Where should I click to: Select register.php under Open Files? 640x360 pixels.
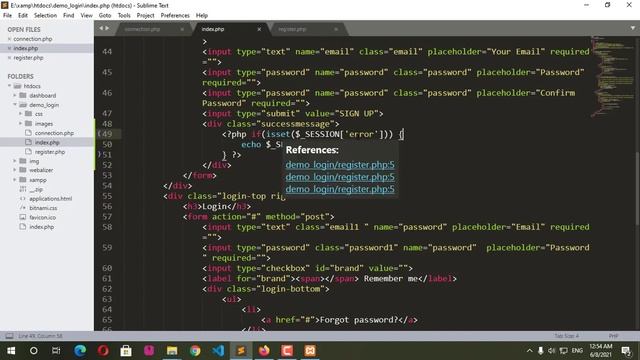28,58
